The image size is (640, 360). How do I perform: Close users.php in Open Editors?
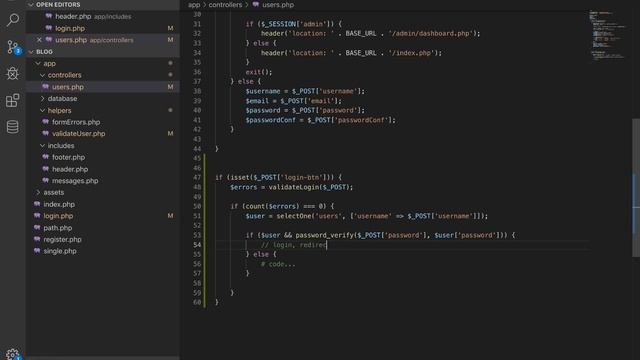pyautogui.click(x=39, y=40)
